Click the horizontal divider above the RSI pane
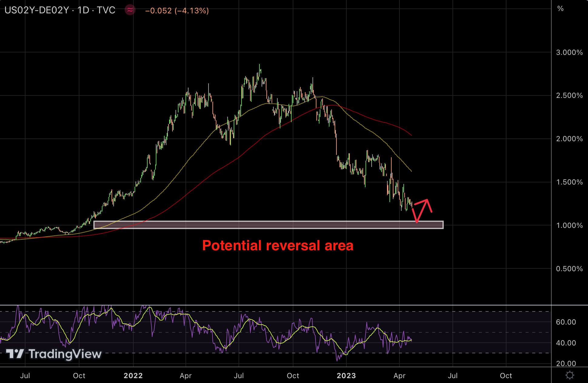The width and height of the screenshot is (588, 383). coord(273,305)
